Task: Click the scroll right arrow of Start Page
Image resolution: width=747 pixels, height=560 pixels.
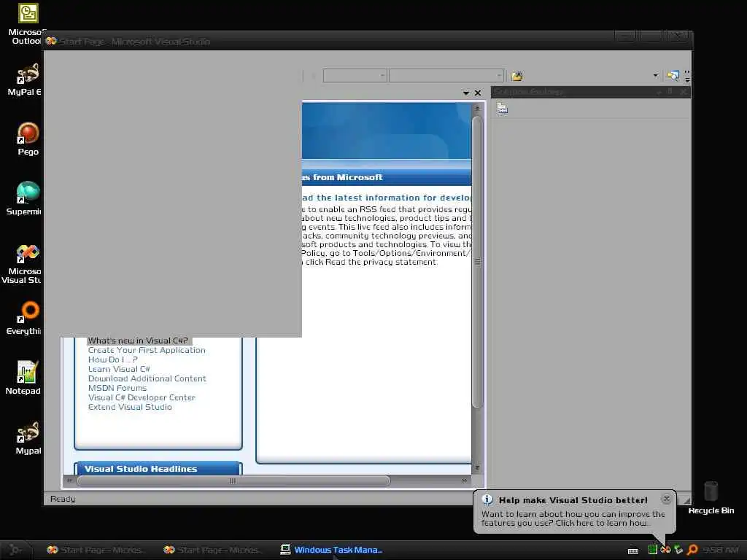Action: (465, 481)
